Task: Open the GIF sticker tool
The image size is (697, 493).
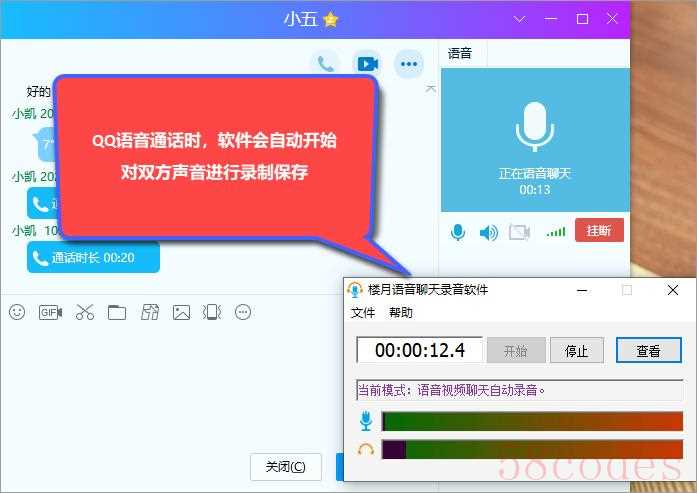Action: pos(50,313)
